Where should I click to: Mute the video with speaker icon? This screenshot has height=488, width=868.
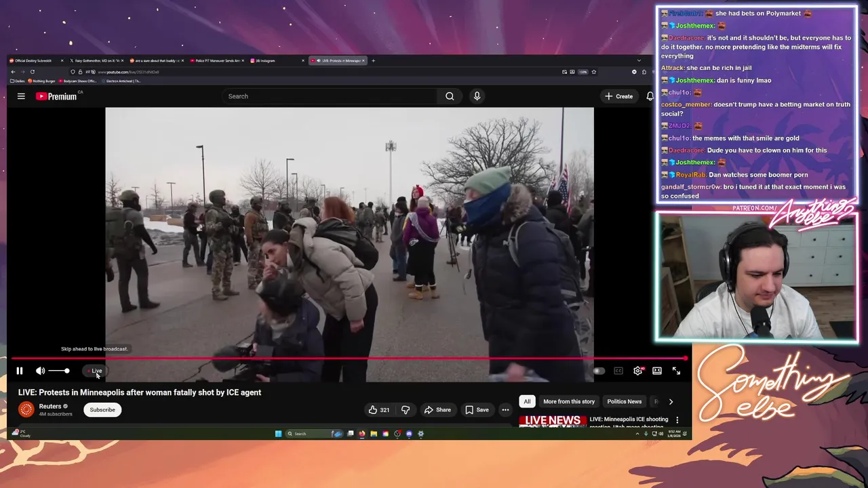point(40,371)
